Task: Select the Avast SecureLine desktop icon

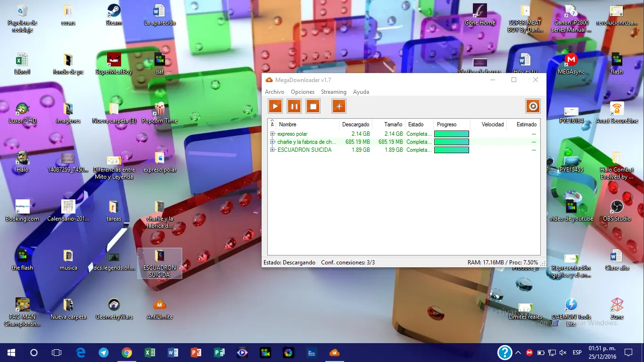Action: (x=617, y=112)
